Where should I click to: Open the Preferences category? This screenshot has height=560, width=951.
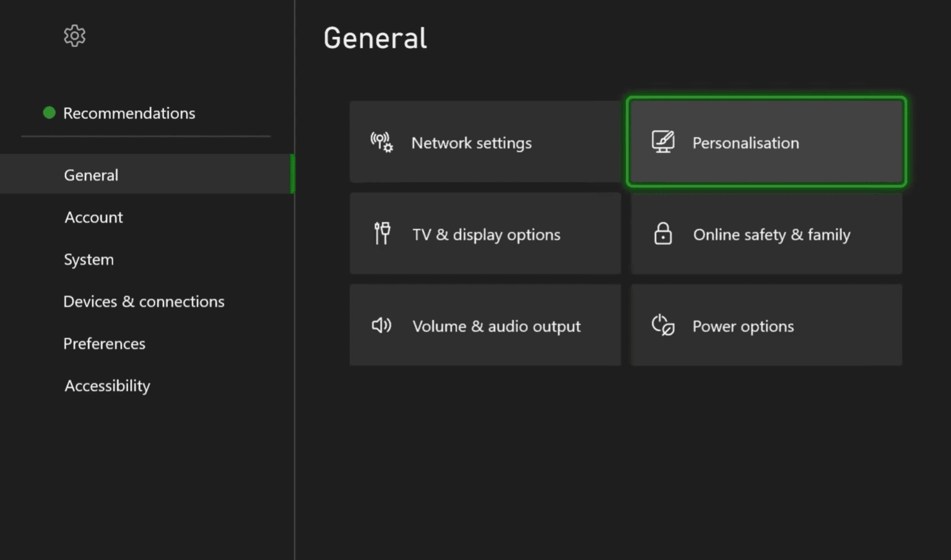point(104,343)
